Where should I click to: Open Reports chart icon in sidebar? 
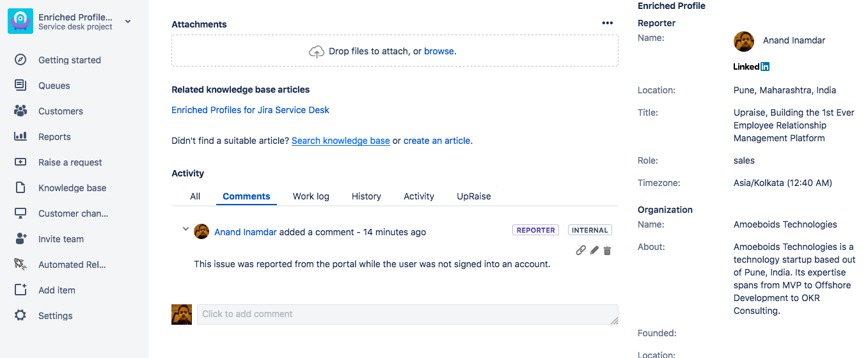(x=20, y=137)
